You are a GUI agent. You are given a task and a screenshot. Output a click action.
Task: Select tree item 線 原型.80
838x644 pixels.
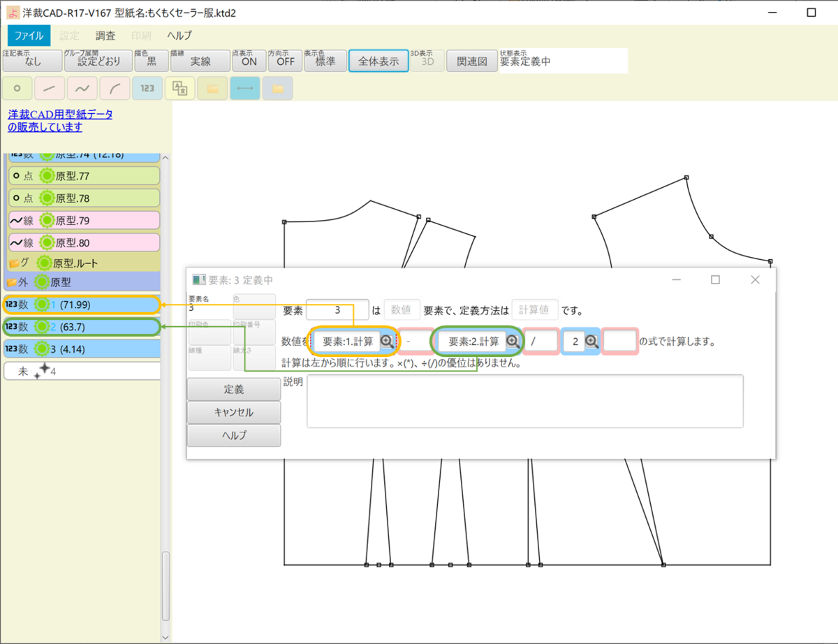pyautogui.click(x=84, y=243)
